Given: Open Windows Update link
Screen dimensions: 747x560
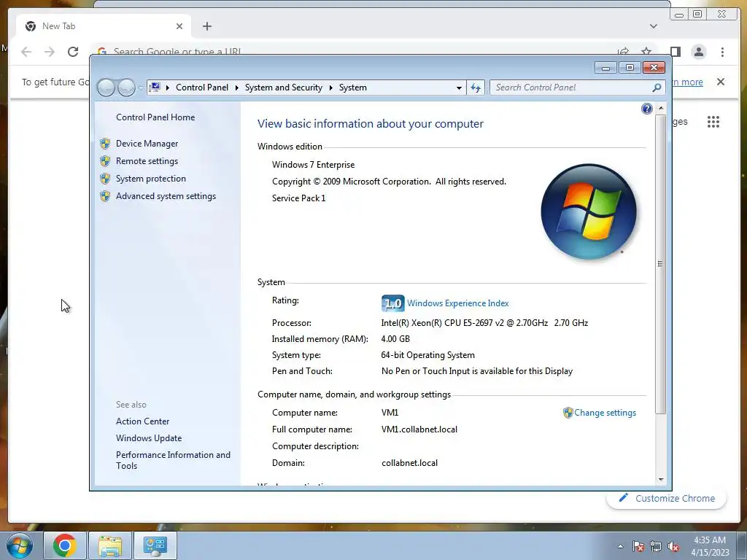Looking at the screenshot, I should tap(149, 438).
